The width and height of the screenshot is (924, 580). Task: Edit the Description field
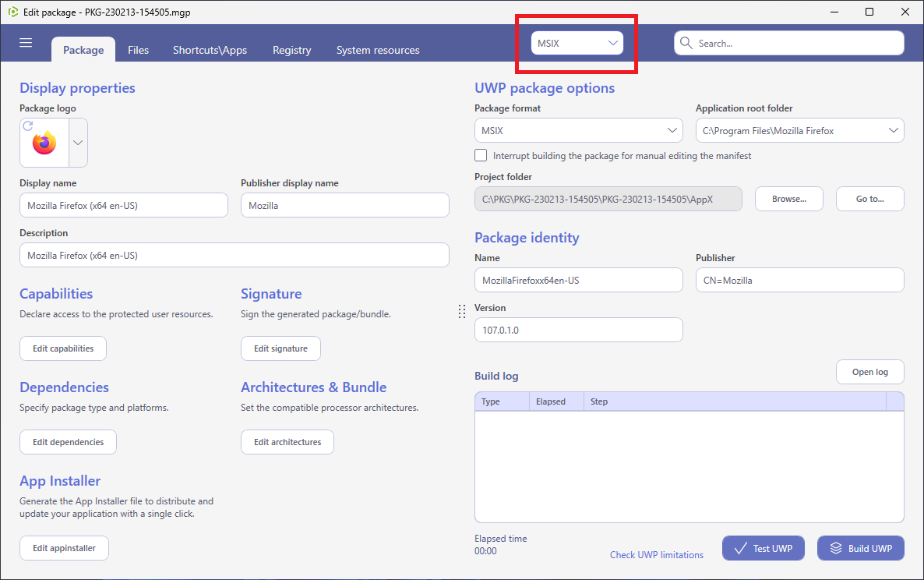click(235, 255)
